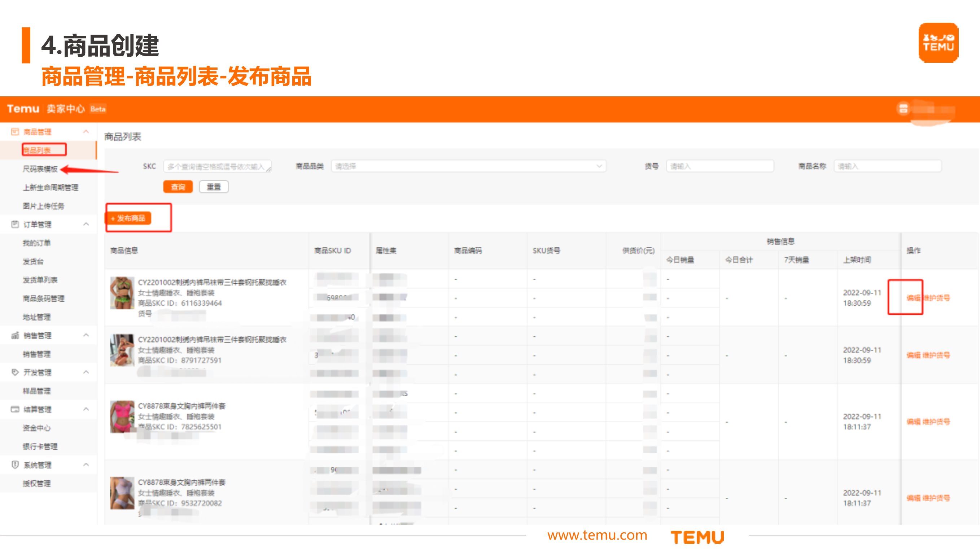Image resolution: width=980 pixels, height=554 pixels.
Task: Collapse the 商品管理 menu section
Action: (86, 132)
